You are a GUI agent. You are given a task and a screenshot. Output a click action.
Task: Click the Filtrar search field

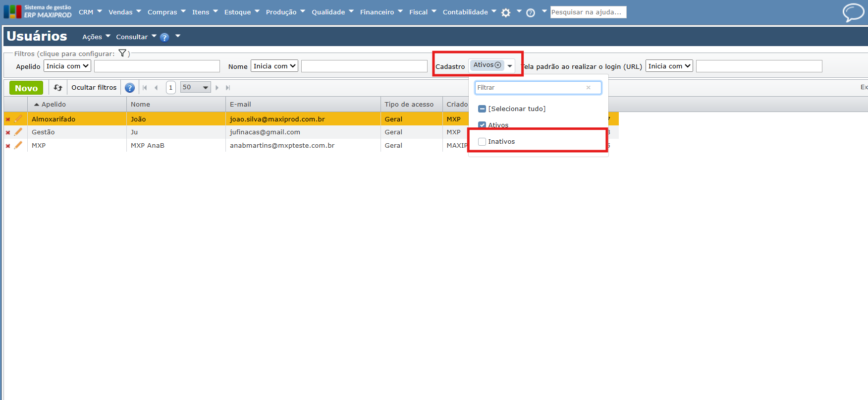[x=530, y=88]
